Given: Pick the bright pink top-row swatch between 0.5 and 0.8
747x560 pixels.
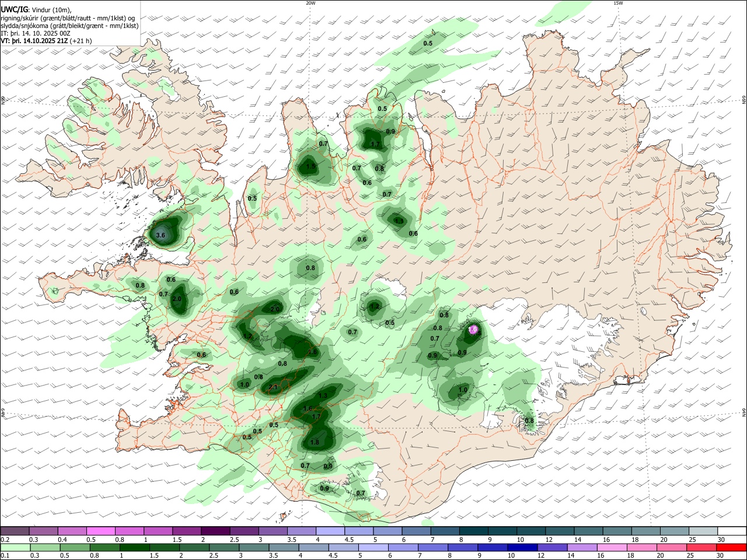Looking at the screenshot, I should [100, 531].
